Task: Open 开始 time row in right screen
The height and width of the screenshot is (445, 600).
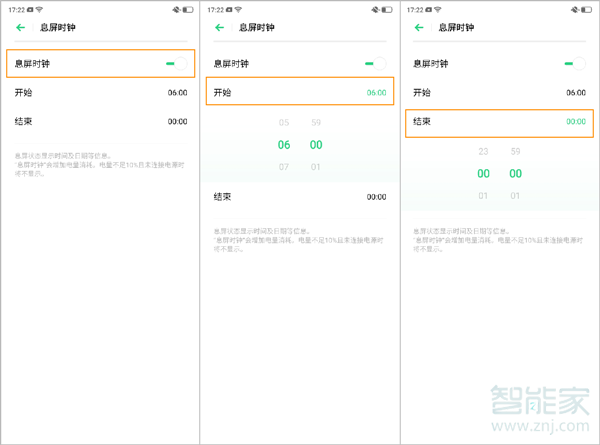Action: tap(499, 92)
